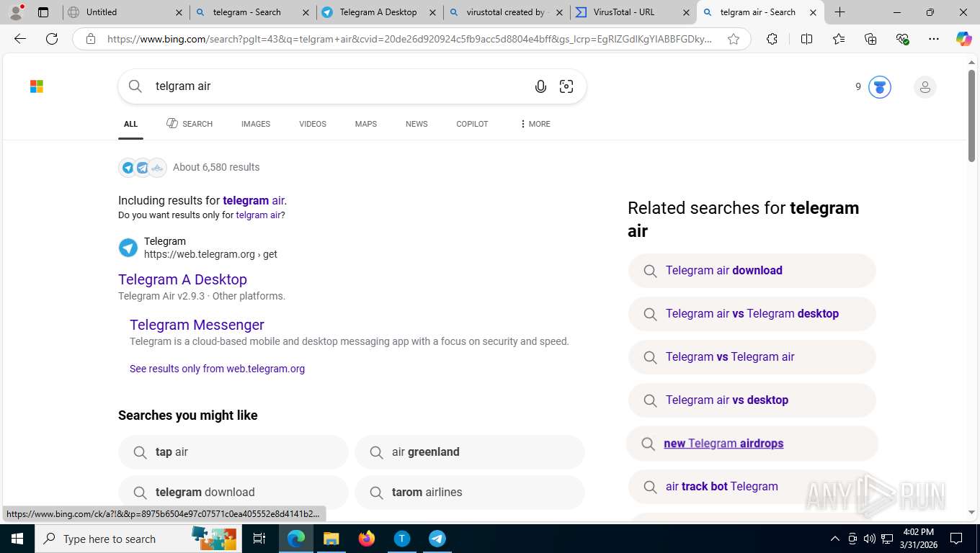
Task: Open Windows Start menu
Action: click(17, 539)
